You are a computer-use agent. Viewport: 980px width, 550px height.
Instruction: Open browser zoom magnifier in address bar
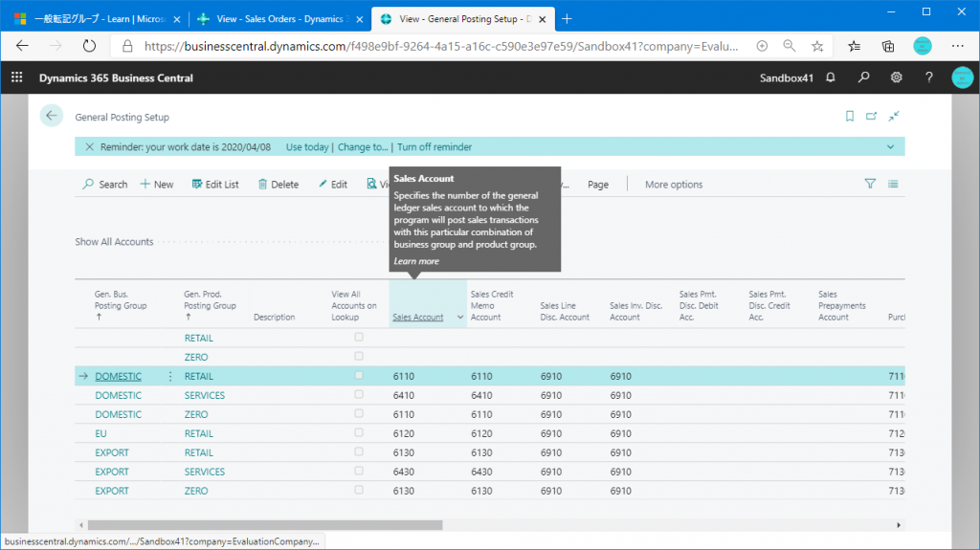790,46
